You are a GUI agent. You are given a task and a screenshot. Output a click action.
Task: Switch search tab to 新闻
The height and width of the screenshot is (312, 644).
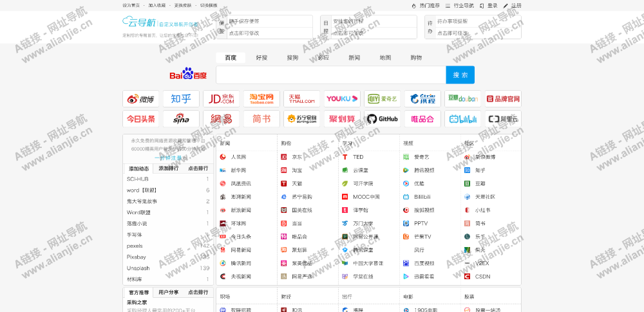click(354, 57)
